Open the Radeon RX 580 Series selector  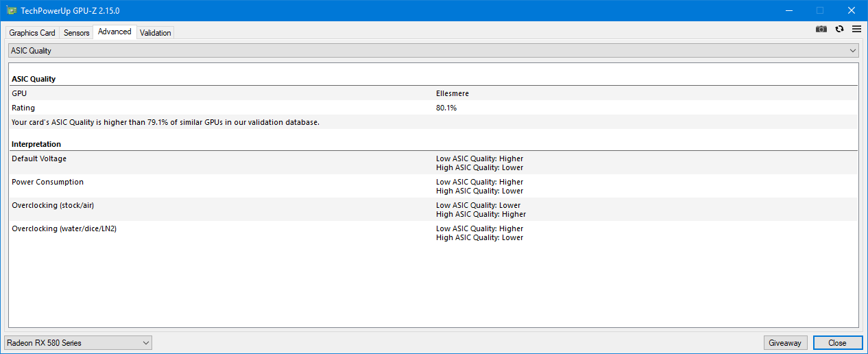tap(78, 342)
